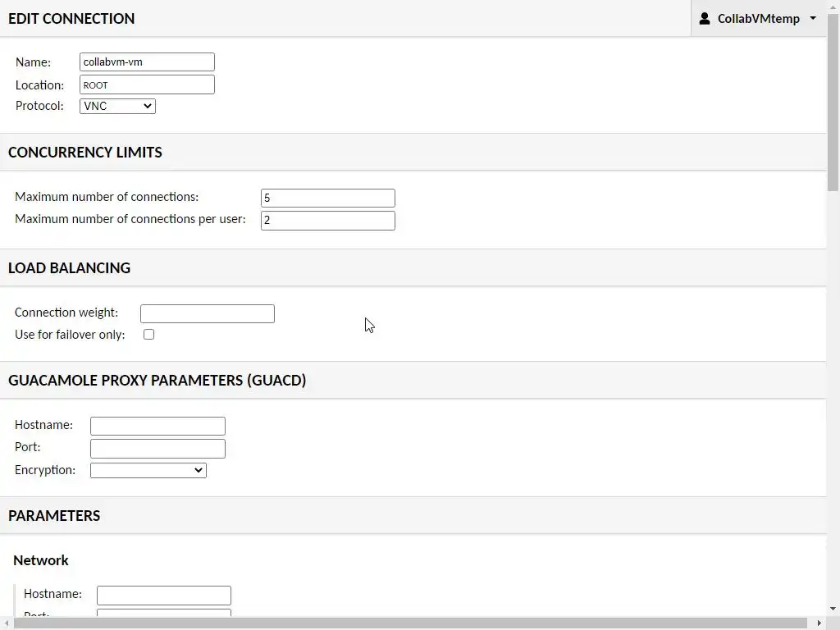840x630 pixels.
Task: Open the Protocol dropdown showing VNC
Action: click(x=117, y=106)
